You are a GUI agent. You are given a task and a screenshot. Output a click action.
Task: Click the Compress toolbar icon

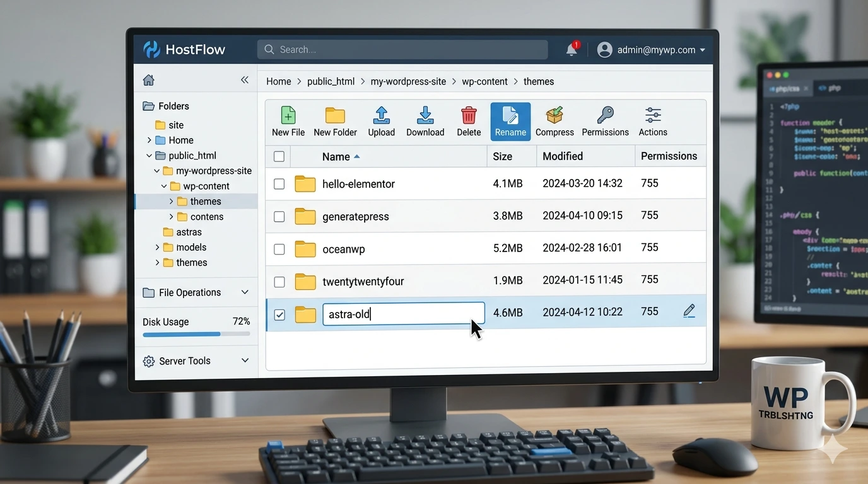[554, 115]
